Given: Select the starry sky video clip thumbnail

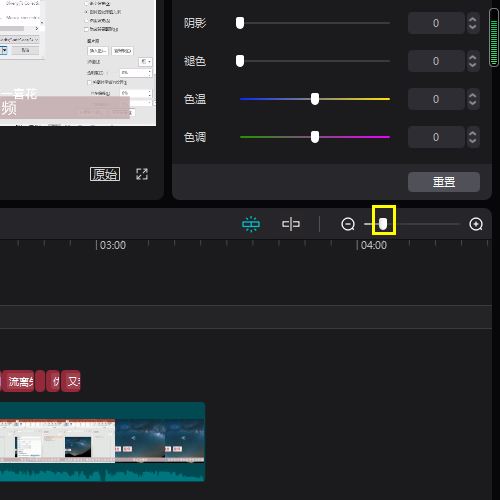Looking at the screenshot, I should pyautogui.click(x=160, y=441).
